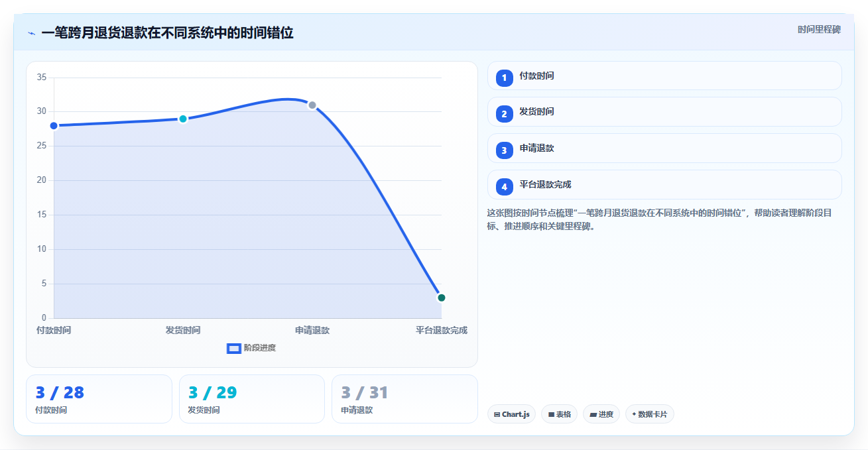Click the x-axis label 发货时间
The image size is (868, 450).
(x=183, y=330)
